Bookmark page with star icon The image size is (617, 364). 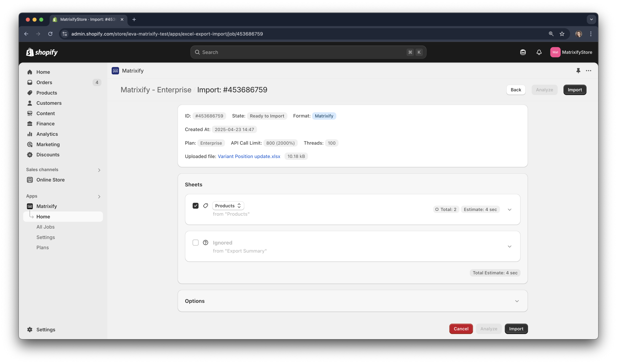pos(562,34)
